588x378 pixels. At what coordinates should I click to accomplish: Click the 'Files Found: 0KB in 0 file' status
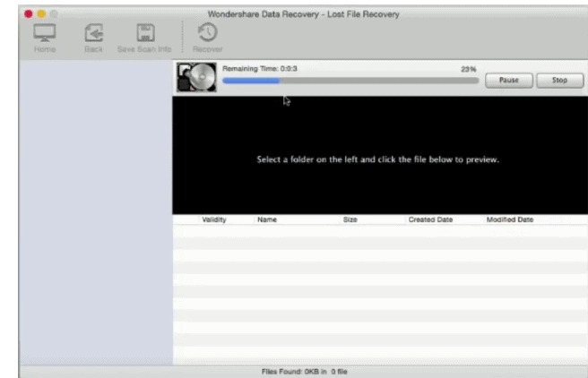click(304, 372)
